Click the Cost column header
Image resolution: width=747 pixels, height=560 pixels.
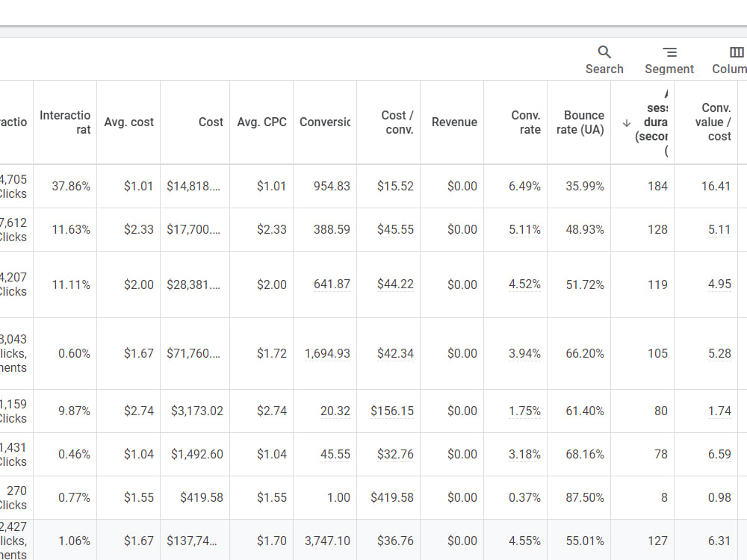click(x=211, y=122)
